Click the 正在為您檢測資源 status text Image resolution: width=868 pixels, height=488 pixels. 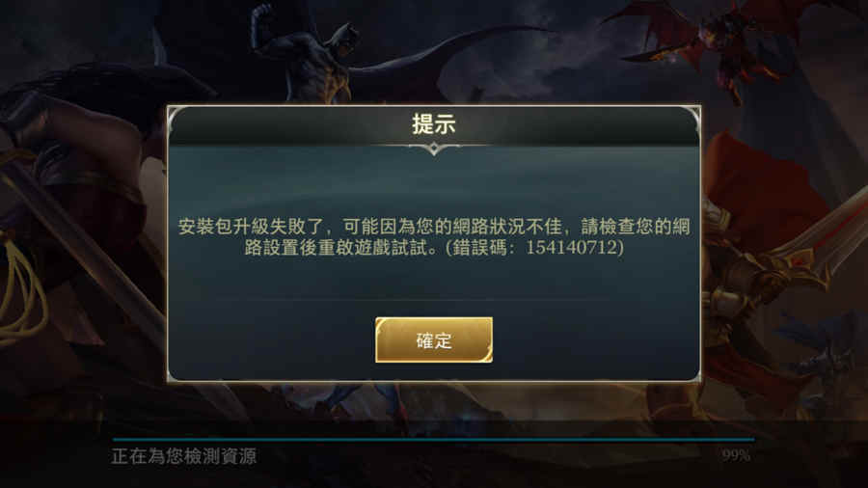184,456
